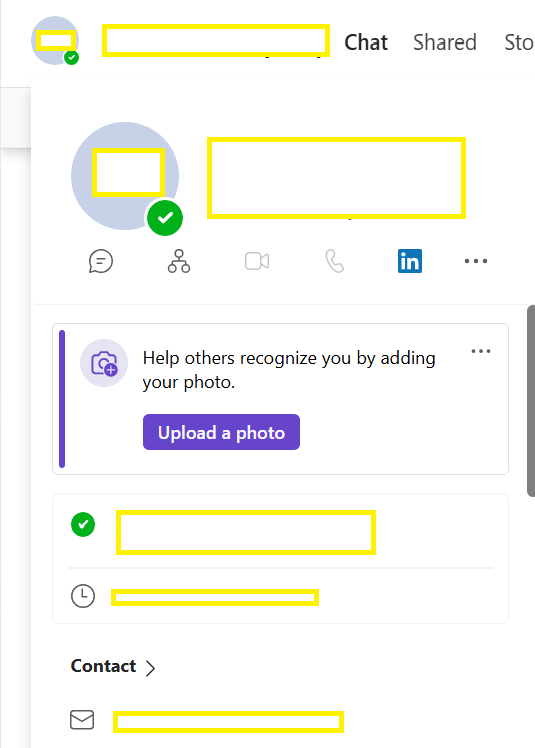Expand the Contact section chevron
Viewport: 535px width, 748px height.
point(150,668)
